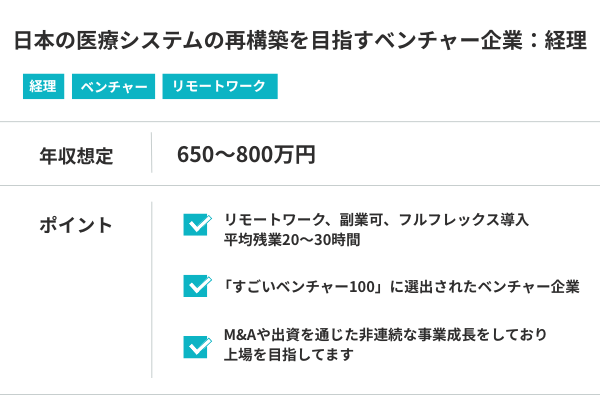This screenshot has width=600, height=420.
Task: Select the ベンチャー tag
Action: click(x=112, y=87)
